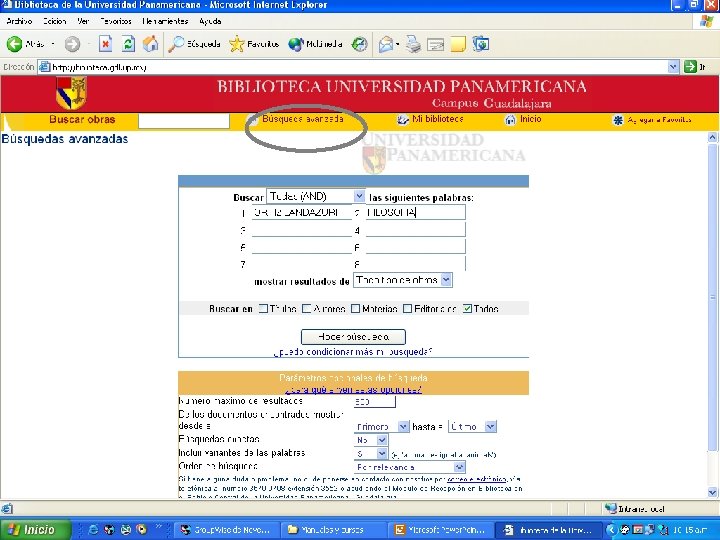Viewport: 720px width, 540px height.
Task: Uncheck the Todos checkbox
Action: click(467, 309)
